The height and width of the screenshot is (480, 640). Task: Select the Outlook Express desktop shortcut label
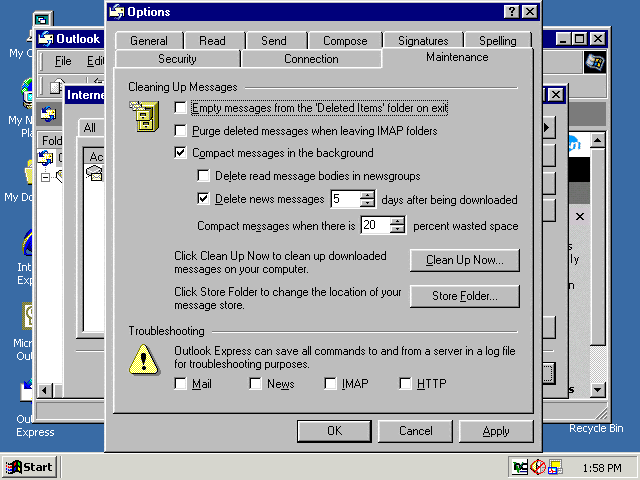click(x=35, y=426)
